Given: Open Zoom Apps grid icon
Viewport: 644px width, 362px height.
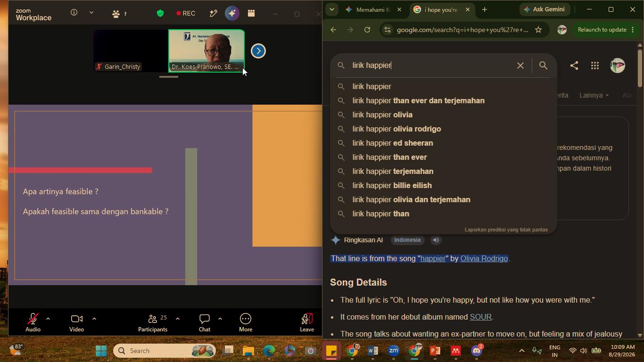Looking at the screenshot, I should pyautogui.click(x=251, y=13).
